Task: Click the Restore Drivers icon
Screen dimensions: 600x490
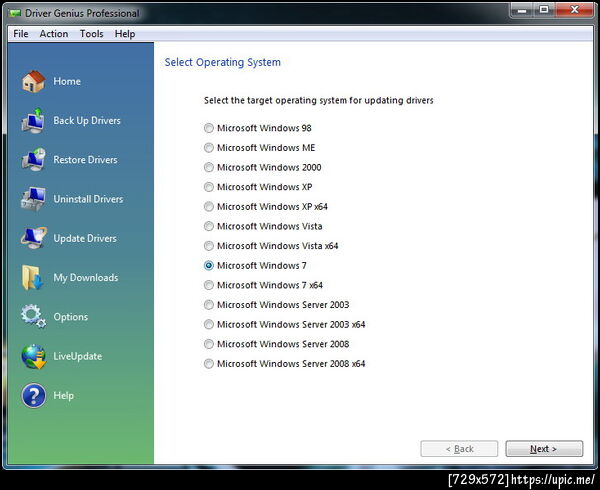Action: [33, 160]
